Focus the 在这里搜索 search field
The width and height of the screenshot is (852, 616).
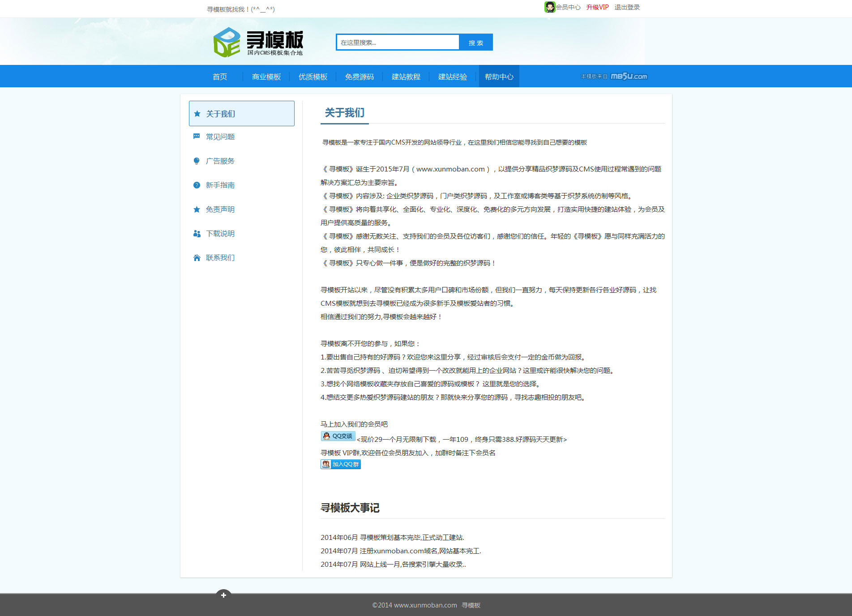point(398,43)
